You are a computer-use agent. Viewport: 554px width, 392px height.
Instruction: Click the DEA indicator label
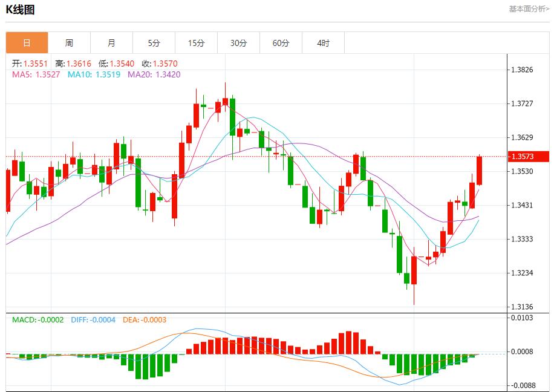tap(144, 319)
